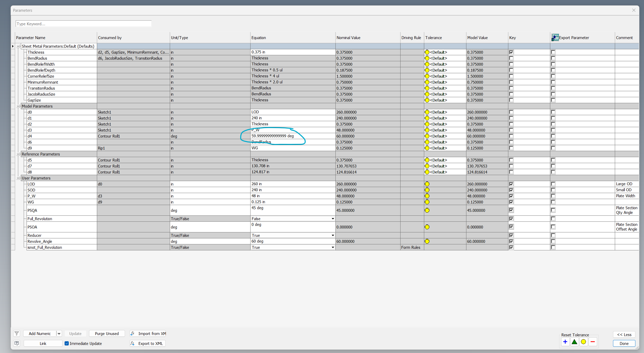Screen dimensions: 644x353
Task: Click the Type Keyword search field
Action: pos(83,24)
